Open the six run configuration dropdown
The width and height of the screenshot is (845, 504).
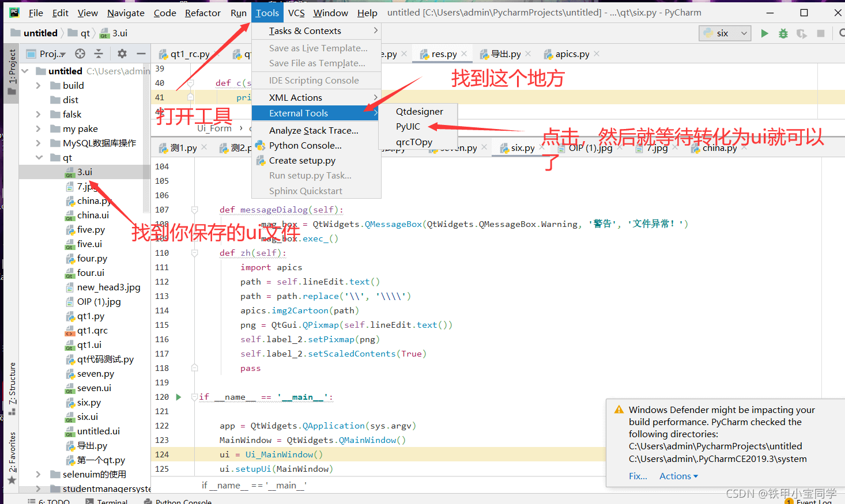(x=725, y=33)
